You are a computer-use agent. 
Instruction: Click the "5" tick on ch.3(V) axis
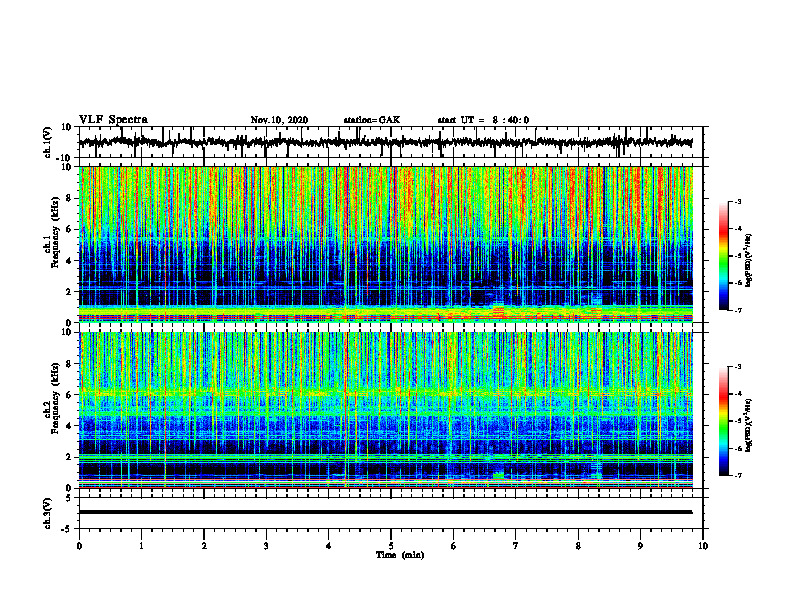pyautogui.click(x=70, y=498)
